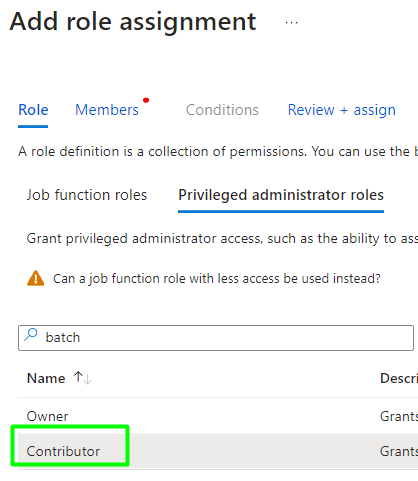This screenshot has width=418, height=481.
Task: Click the magnifying glass search icon
Action: (31, 335)
